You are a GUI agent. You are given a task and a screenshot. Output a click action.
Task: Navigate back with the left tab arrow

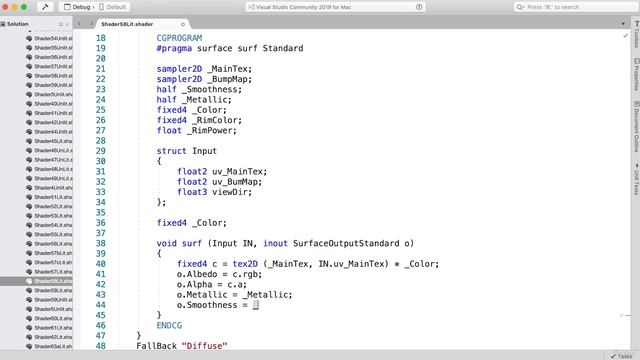(79, 24)
